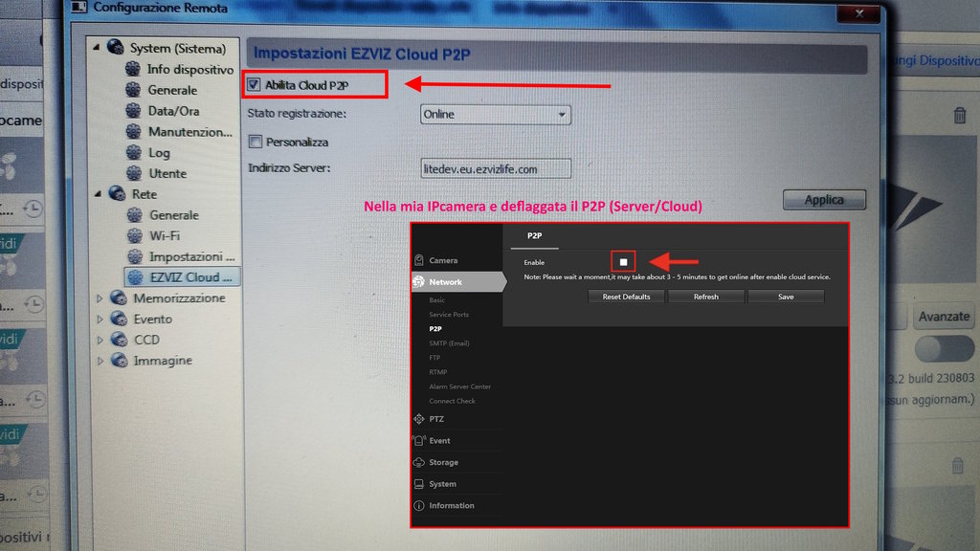This screenshot has width=980, height=551.
Task: Click the Avanzate button in the background window
Action: point(944,317)
